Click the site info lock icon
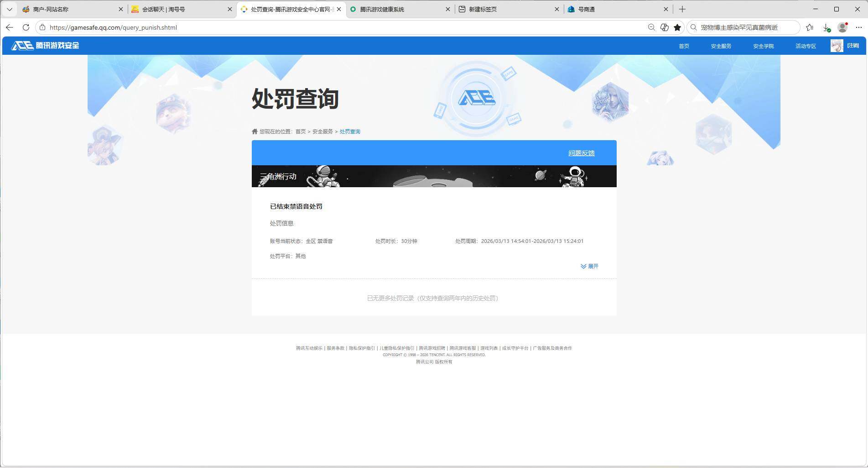 coord(42,27)
